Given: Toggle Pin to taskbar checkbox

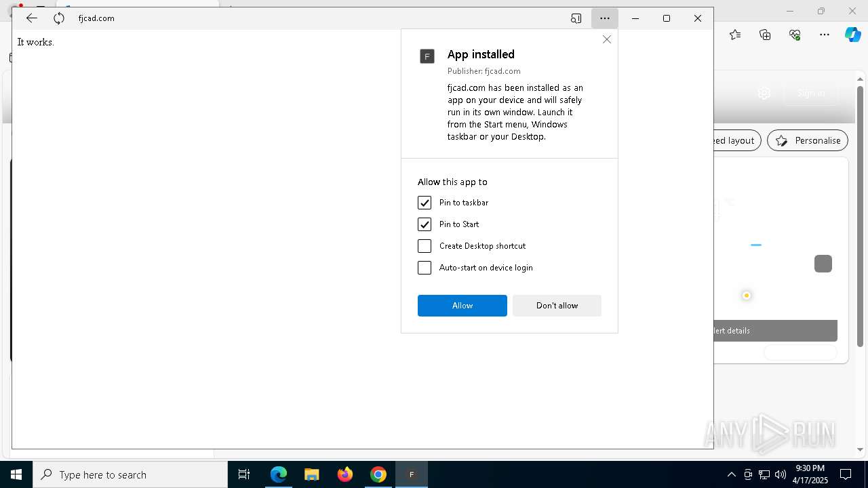Looking at the screenshot, I should 425,203.
